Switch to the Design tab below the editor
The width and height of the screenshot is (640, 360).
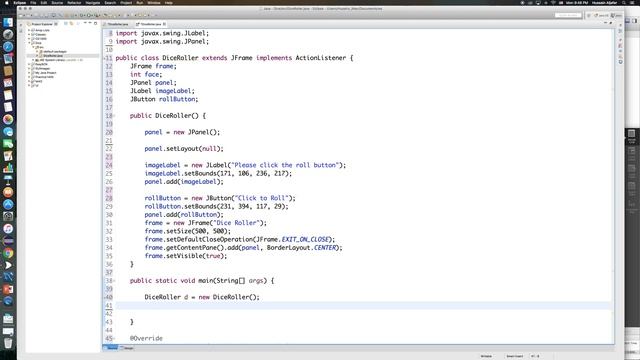(x=127, y=348)
